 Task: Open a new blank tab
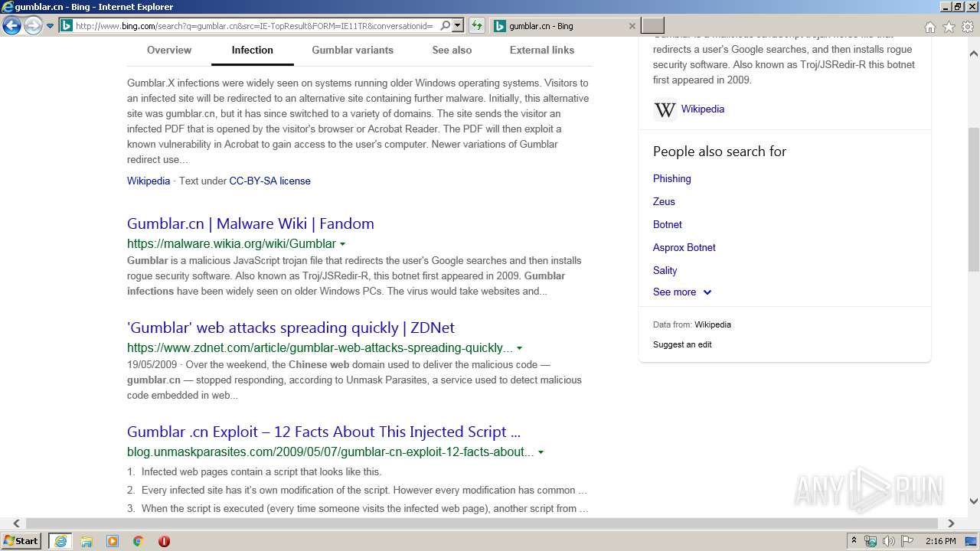pyautogui.click(x=652, y=25)
